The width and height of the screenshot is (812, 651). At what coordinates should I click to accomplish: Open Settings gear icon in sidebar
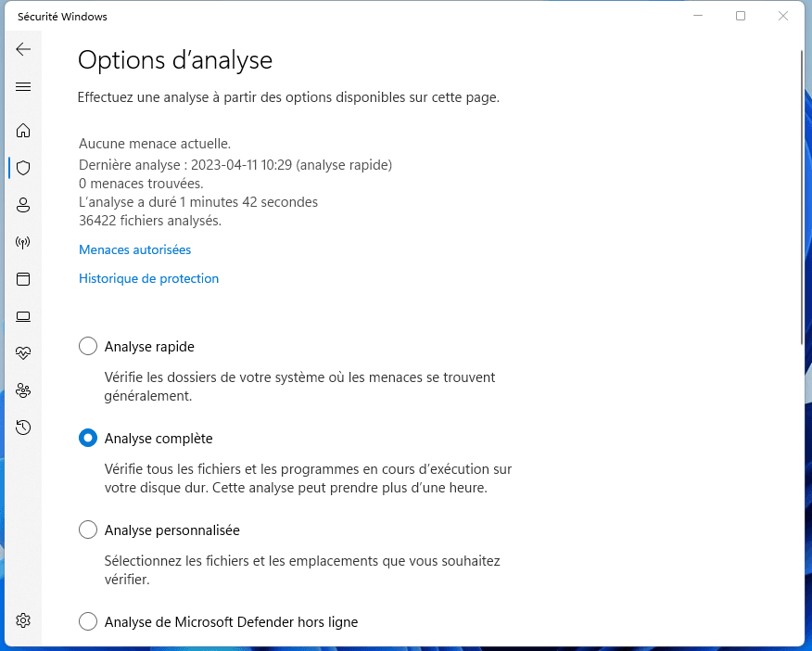(x=23, y=619)
